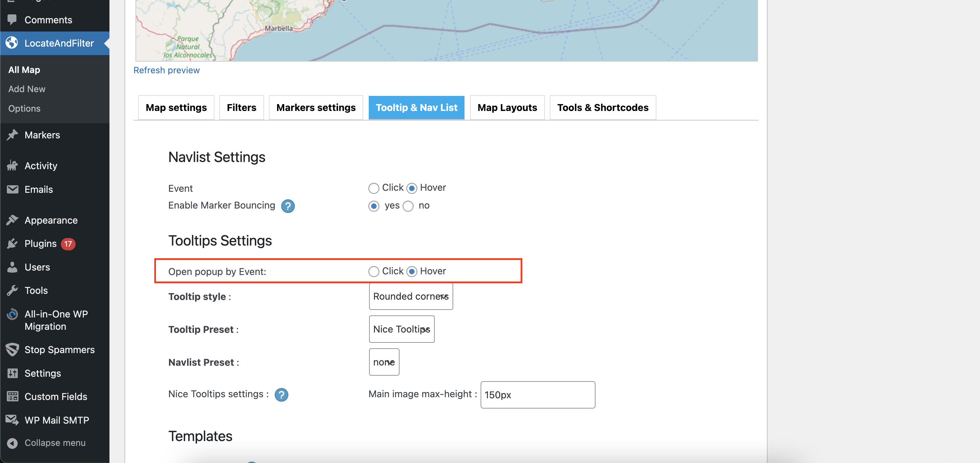Click the All-in-One WP Migration icon
Screen dimensions: 980x463
(x=12, y=314)
